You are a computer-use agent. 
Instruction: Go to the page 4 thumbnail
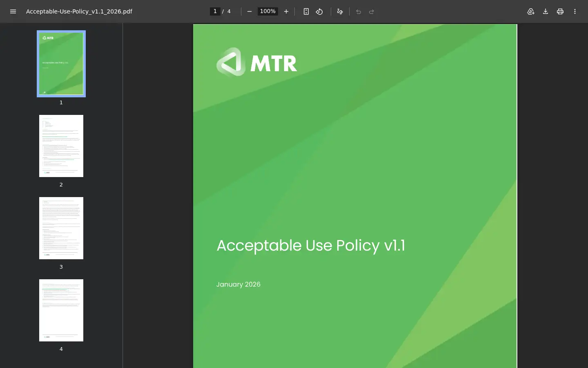pos(61,310)
